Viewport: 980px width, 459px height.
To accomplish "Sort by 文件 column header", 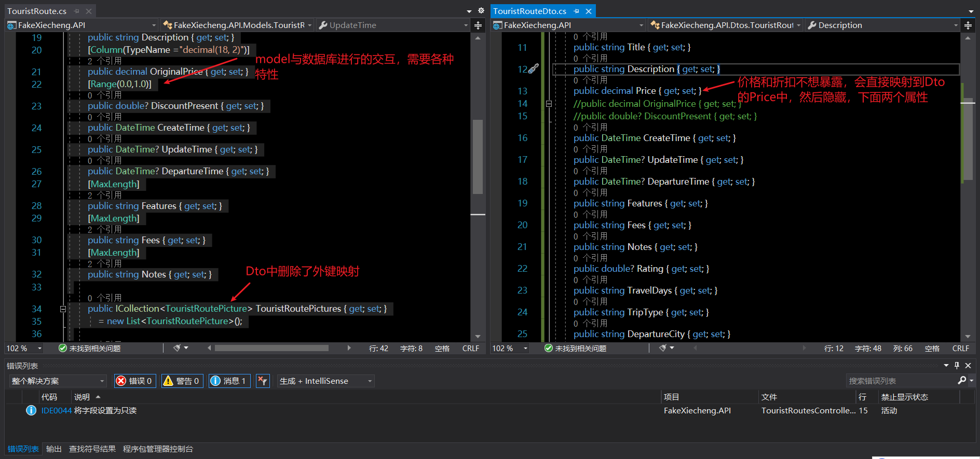I will tap(769, 397).
